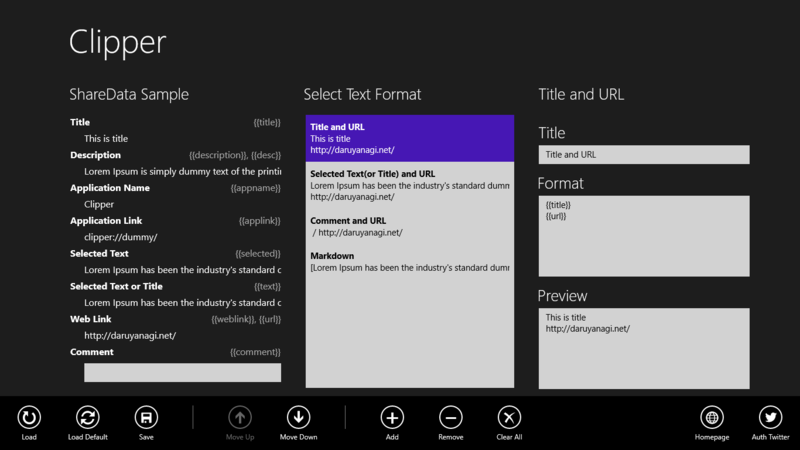Select the 'Comment and URL' format item
This screenshot has height=450, width=800.
click(410, 227)
